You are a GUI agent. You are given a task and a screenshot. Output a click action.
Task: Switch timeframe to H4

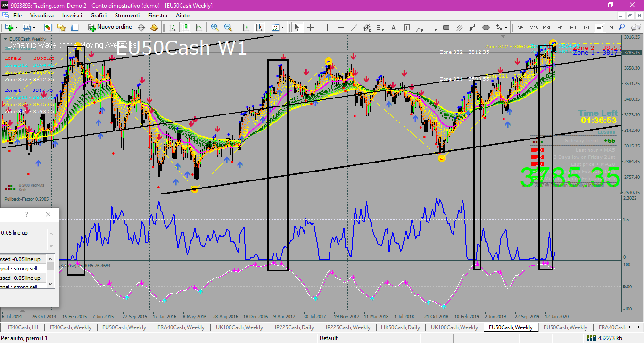[573, 27]
